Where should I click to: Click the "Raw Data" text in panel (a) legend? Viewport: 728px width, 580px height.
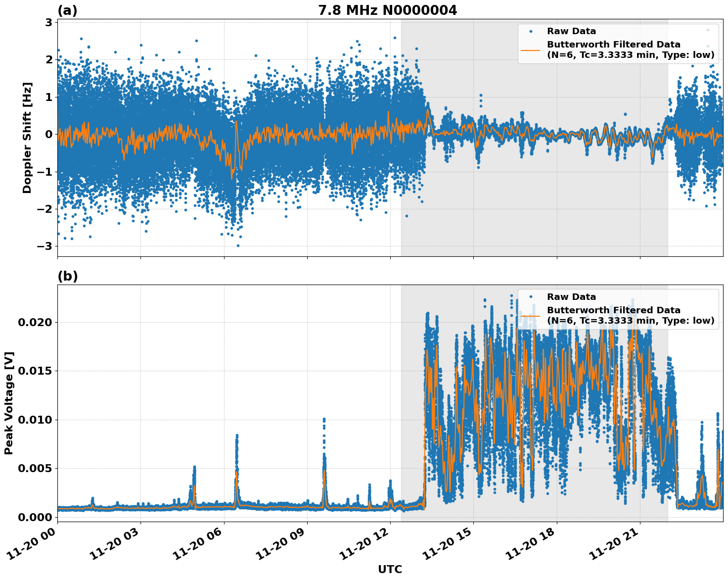coord(571,31)
